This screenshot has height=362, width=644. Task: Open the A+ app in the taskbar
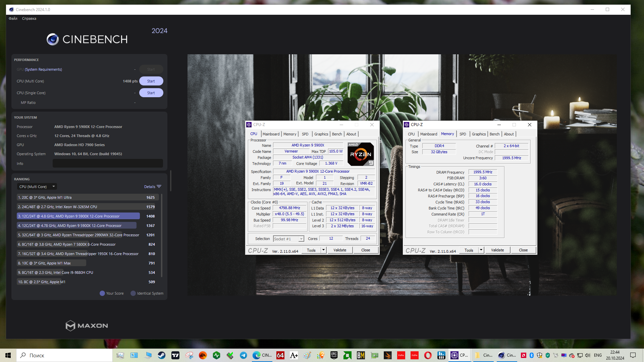[294, 355]
